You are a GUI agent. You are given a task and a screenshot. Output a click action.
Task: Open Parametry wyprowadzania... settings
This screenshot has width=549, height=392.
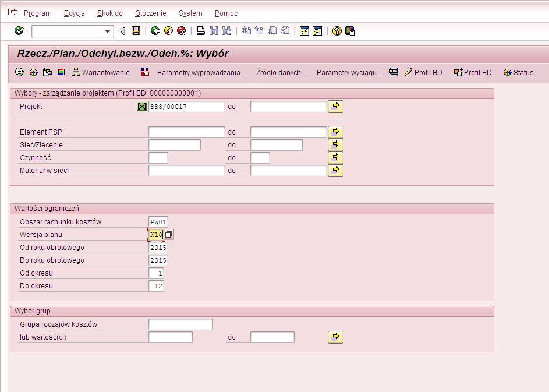201,73
